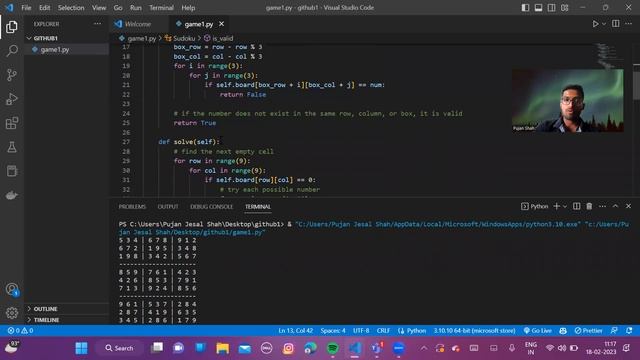Kill the terminal with trash icon
The width and height of the screenshot is (640, 360).
click(589, 206)
